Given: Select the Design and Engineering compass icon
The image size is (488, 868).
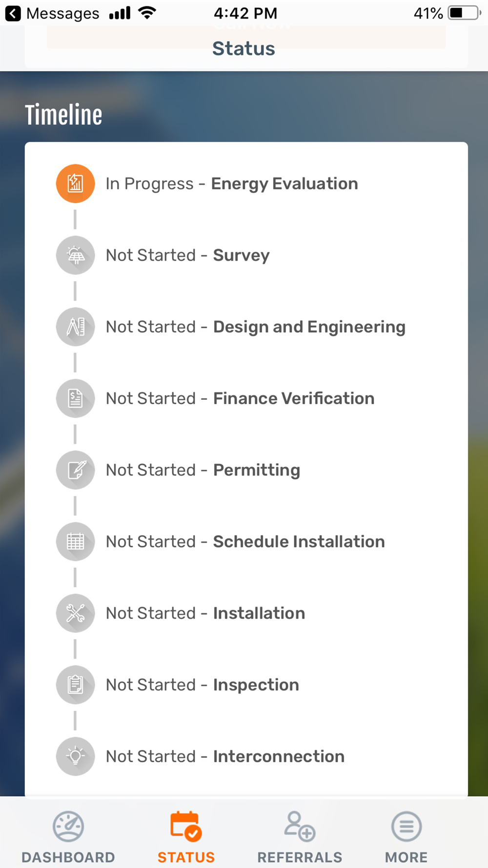Looking at the screenshot, I should [75, 327].
